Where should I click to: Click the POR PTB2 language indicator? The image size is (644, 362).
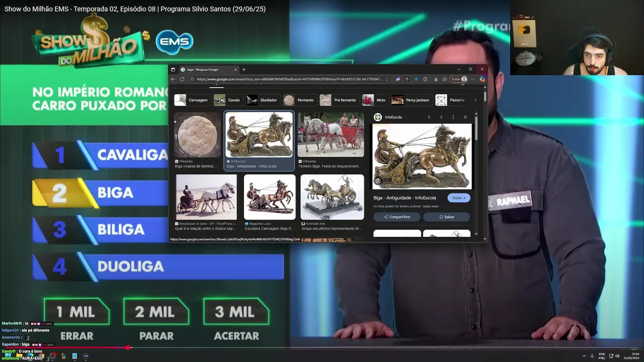[x=602, y=356]
